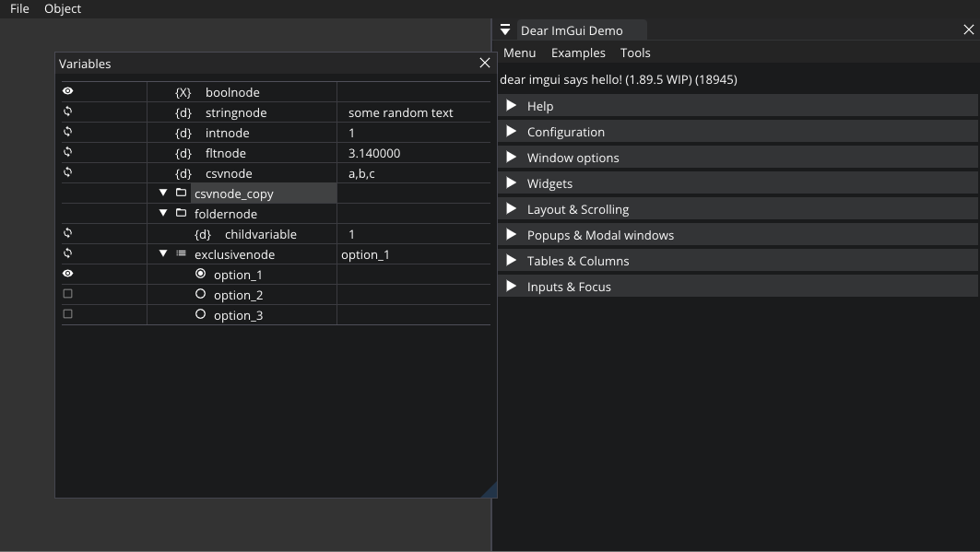Select the option_1 radio button
980x552 pixels.
point(201,273)
